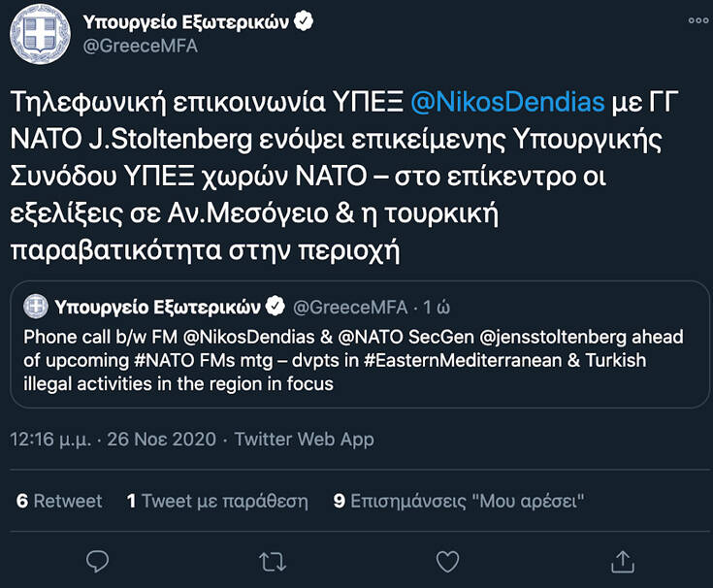The image size is (713, 588).
Task: View the 9 Επισημάνσεις "Μου αρέσει" list
Action: click(458, 501)
